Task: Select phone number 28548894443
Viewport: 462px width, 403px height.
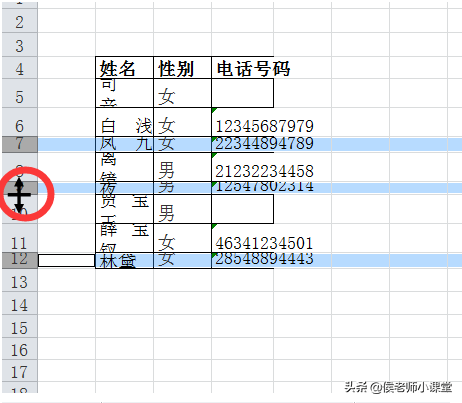Action: [x=264, y=259]
